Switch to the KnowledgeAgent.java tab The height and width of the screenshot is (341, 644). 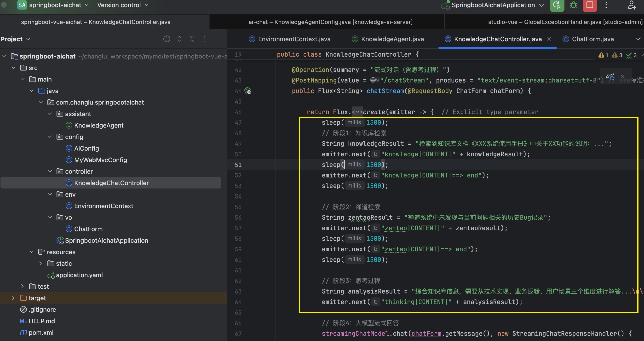388,39
